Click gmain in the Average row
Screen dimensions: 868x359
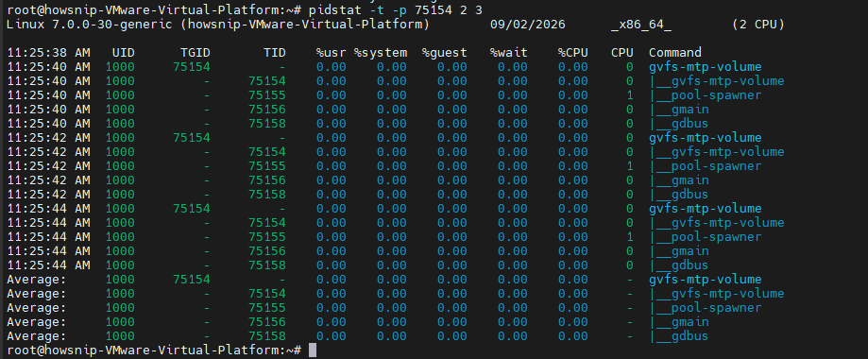689,322
